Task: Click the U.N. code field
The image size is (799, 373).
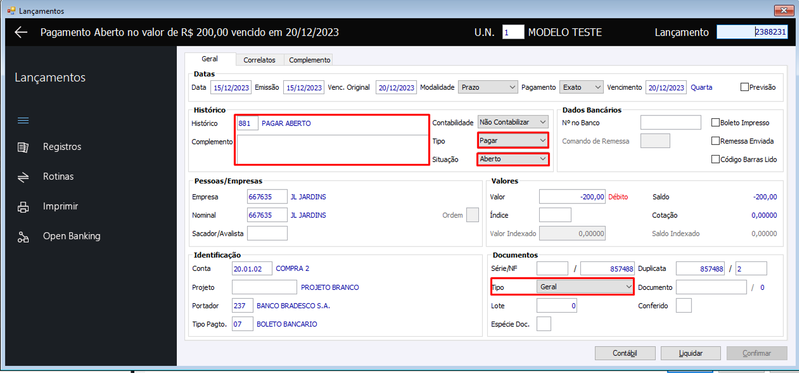Action: (513, 32)
